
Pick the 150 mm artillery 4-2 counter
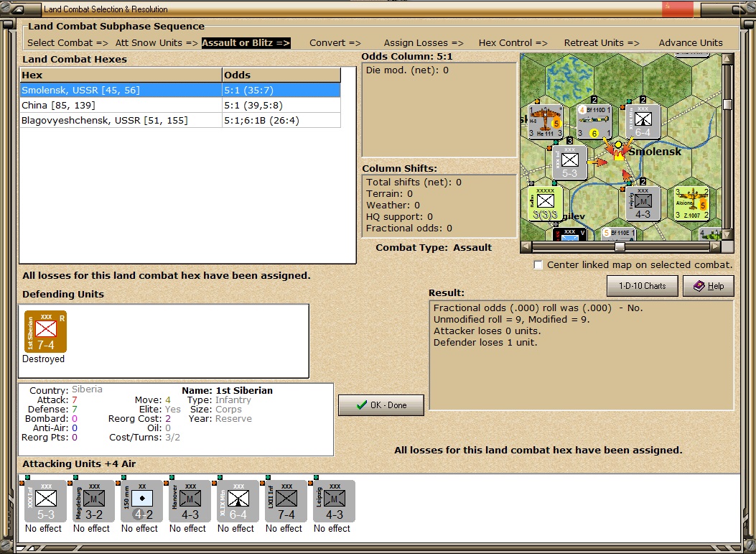point(141,501)
